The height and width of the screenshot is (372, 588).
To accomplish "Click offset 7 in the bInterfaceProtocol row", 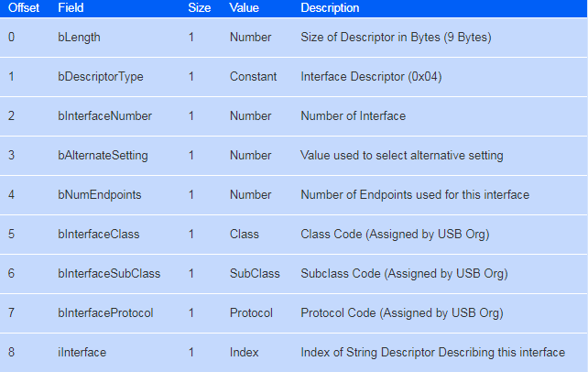I will (12, 313).
